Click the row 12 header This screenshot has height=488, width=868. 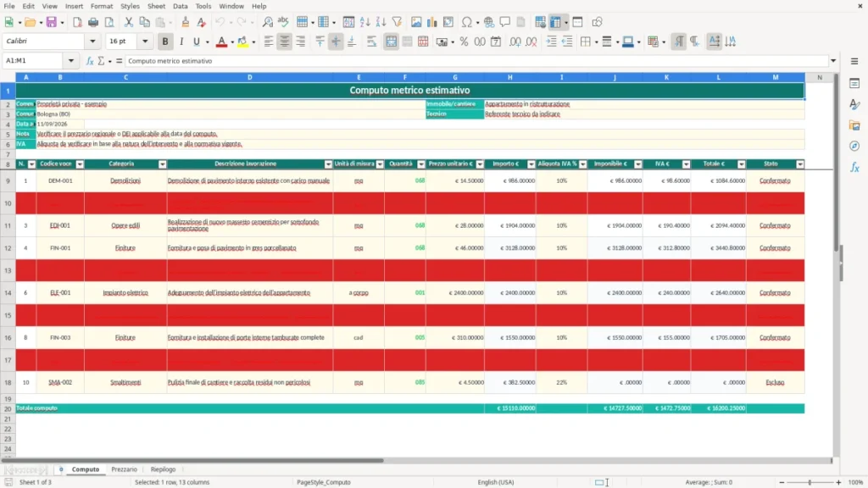point(8,248)
